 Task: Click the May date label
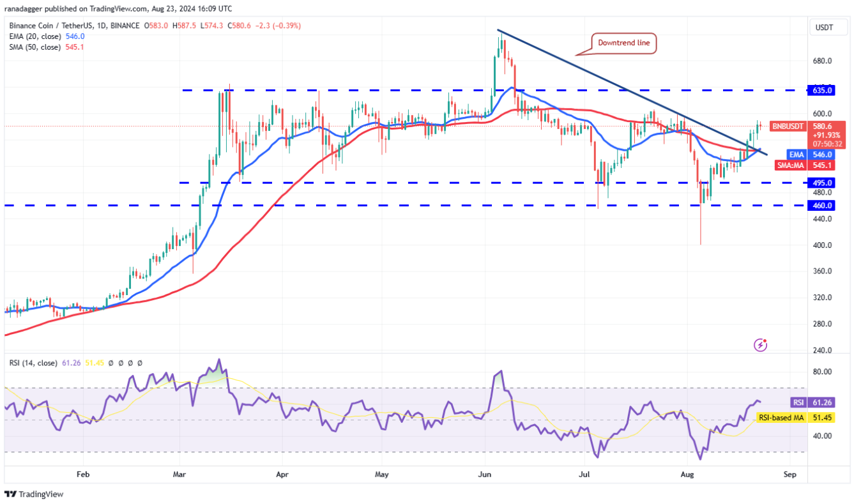tap(382, 475)
